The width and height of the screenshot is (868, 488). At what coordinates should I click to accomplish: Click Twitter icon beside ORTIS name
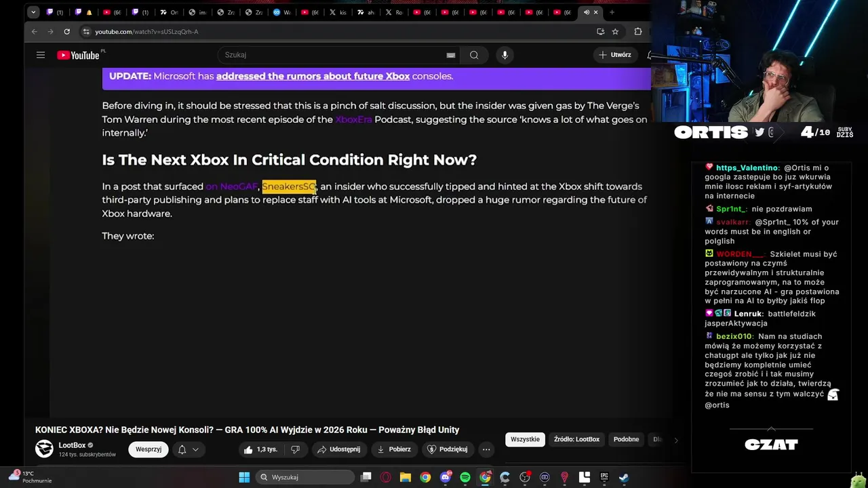click(x=759, y=132)
